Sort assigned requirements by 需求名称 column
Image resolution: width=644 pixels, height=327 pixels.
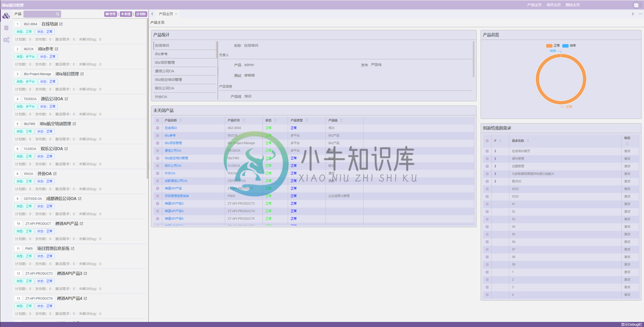coord(528,141)
